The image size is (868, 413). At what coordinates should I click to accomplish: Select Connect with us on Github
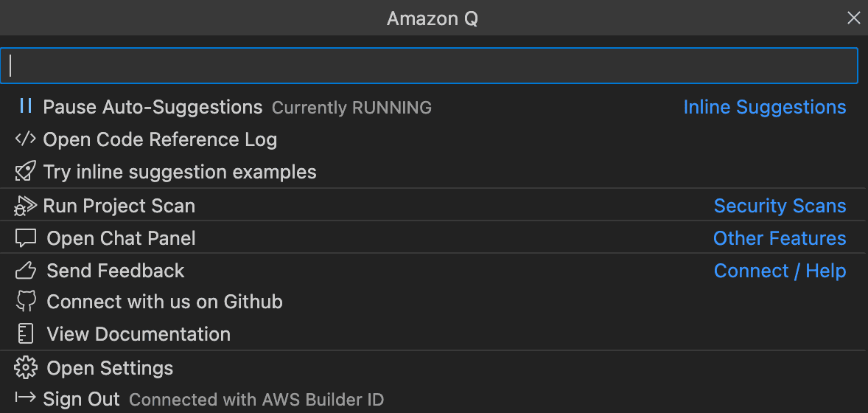pos(164,302)
